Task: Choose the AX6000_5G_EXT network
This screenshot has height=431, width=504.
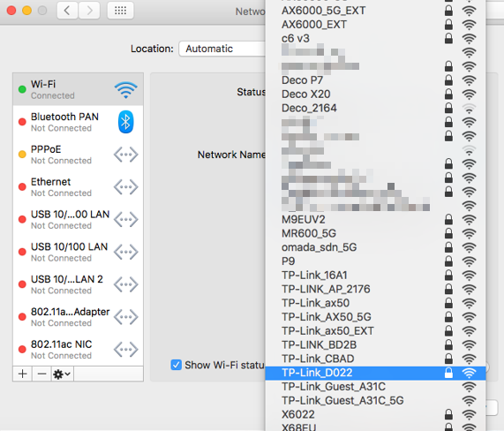Action: 375,11
